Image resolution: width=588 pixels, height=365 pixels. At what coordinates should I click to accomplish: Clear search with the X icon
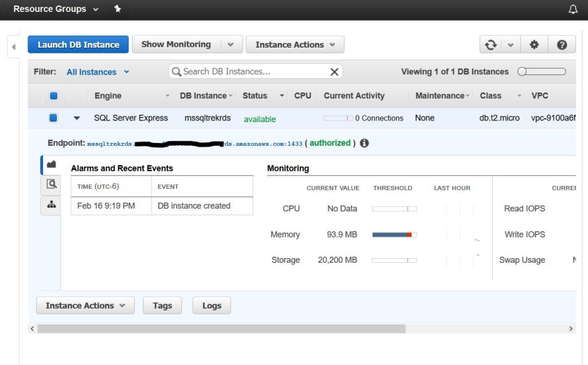334,72
